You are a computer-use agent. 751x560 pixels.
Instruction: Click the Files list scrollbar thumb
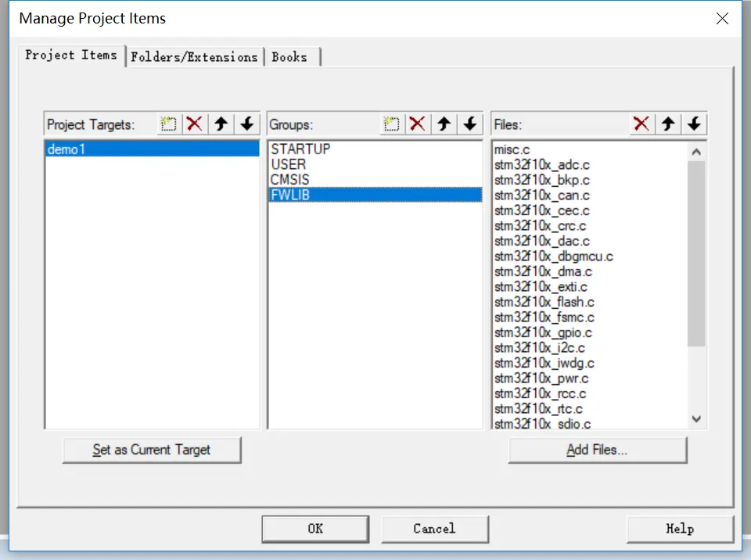tap(696, 253)
